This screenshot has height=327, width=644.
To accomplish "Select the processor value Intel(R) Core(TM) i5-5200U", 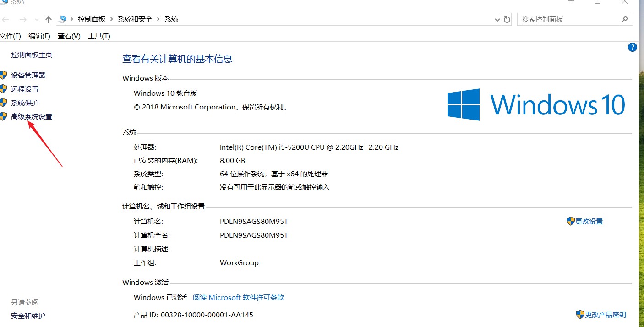I will (309, 147).
